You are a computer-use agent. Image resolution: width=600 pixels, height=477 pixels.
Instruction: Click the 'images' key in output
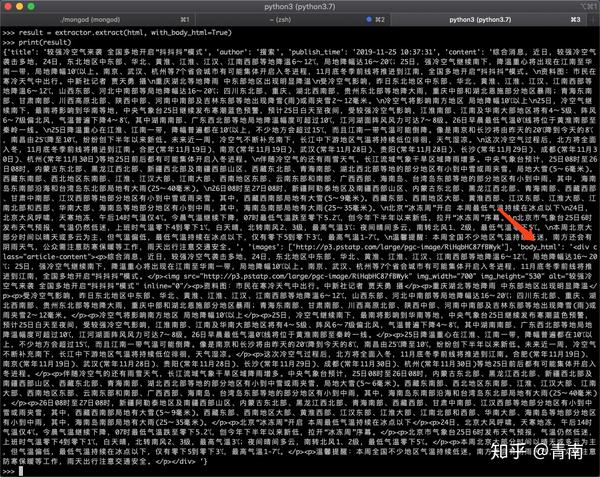point(266,247)
